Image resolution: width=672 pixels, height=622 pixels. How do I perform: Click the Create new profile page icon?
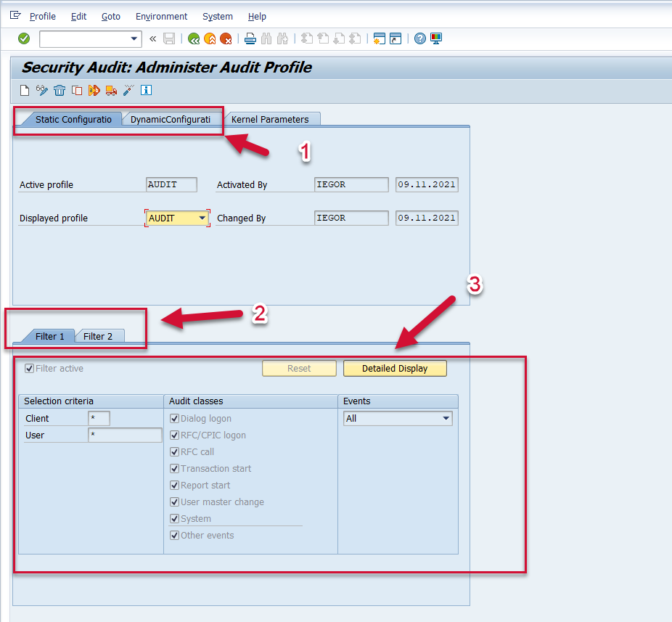click(x=25, y=90)
